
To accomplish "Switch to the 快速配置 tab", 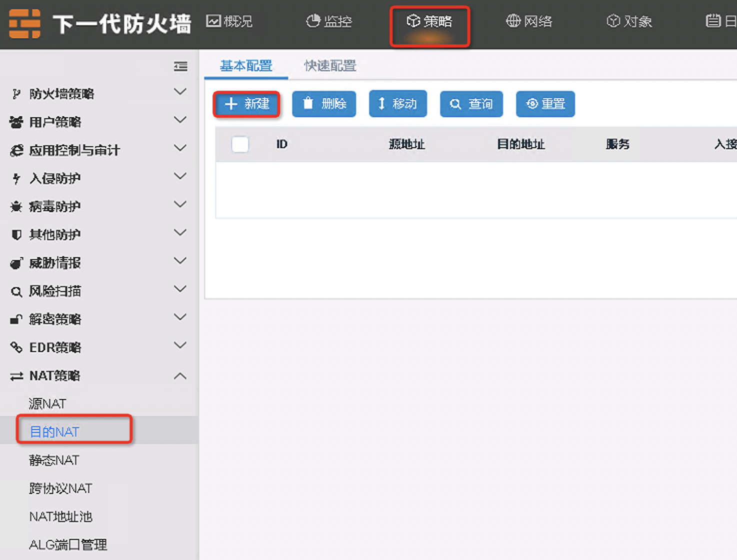I will (329, 65).
